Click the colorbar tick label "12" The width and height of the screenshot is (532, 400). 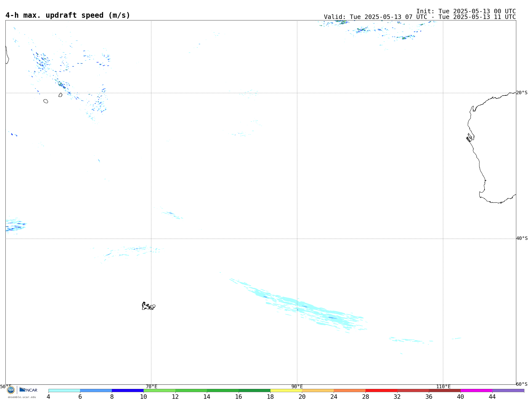(x=175, y=397)
